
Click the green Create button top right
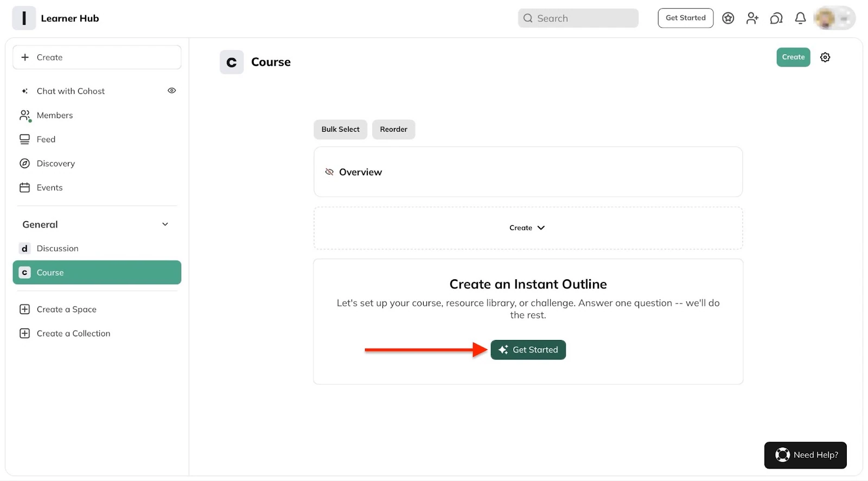(x=793, y=57)
